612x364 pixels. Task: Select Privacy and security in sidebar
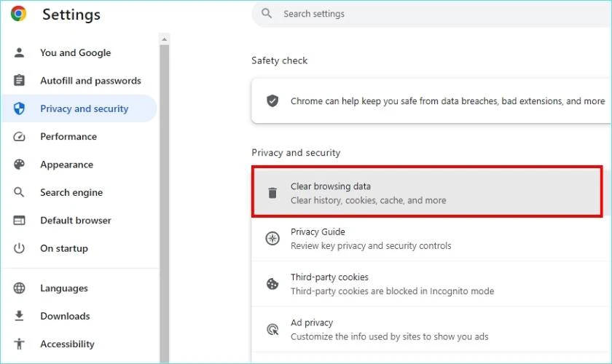click(79, 108)
